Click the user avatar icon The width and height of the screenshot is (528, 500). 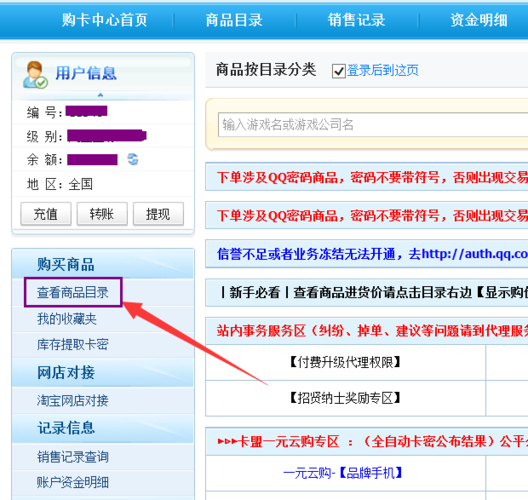(x=35, y=75)
